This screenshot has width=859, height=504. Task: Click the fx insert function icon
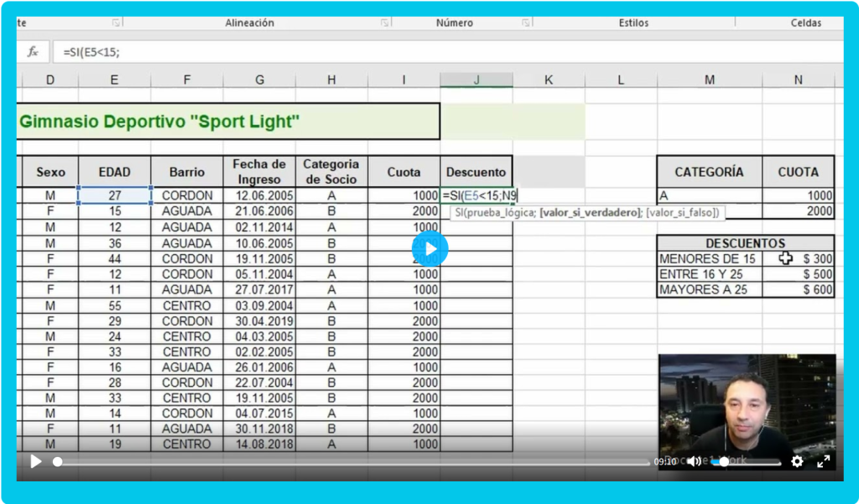pos(33,52)
